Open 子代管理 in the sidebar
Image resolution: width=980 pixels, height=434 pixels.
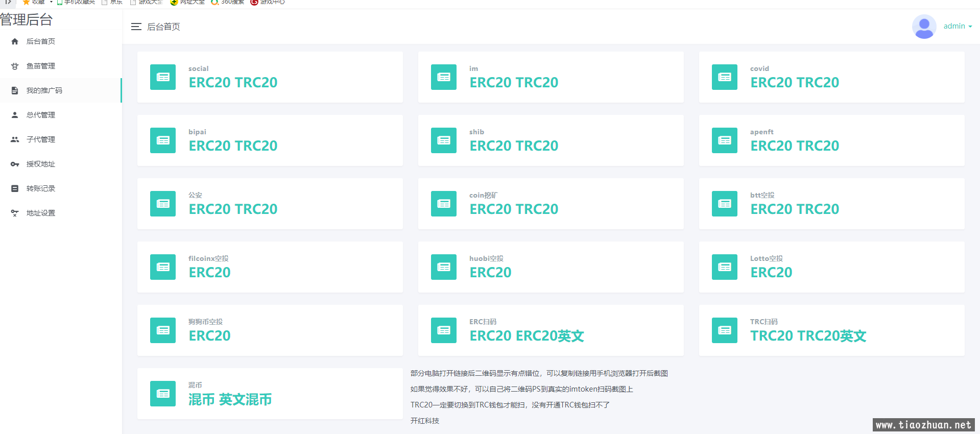click(x=61, y=139)
